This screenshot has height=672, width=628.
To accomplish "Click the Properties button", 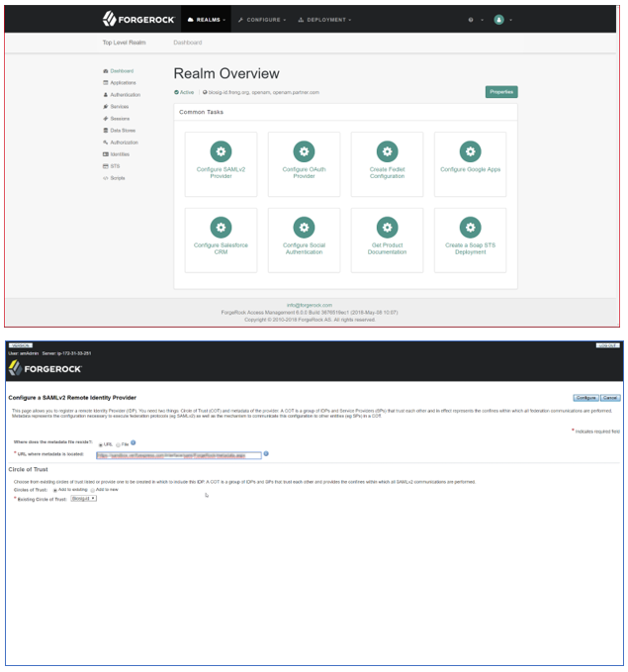I will (x=501, y=92).
